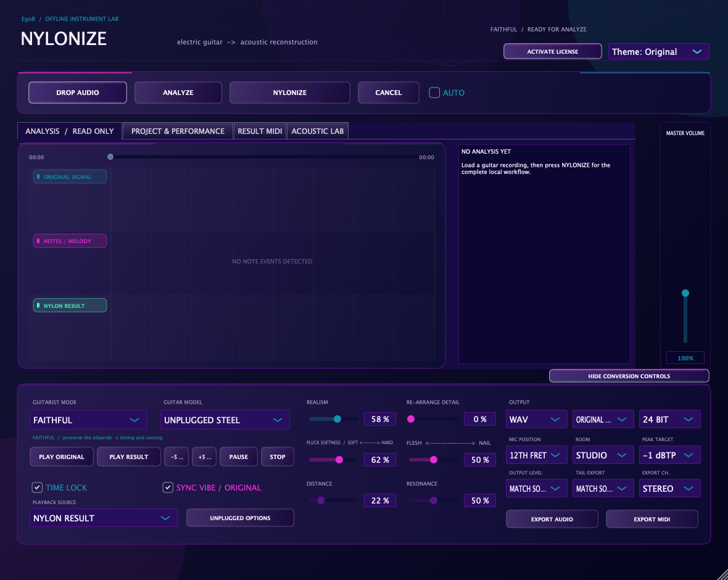
Task: Click the RESONANCE 50 % value box
Action: click(480, 500)
